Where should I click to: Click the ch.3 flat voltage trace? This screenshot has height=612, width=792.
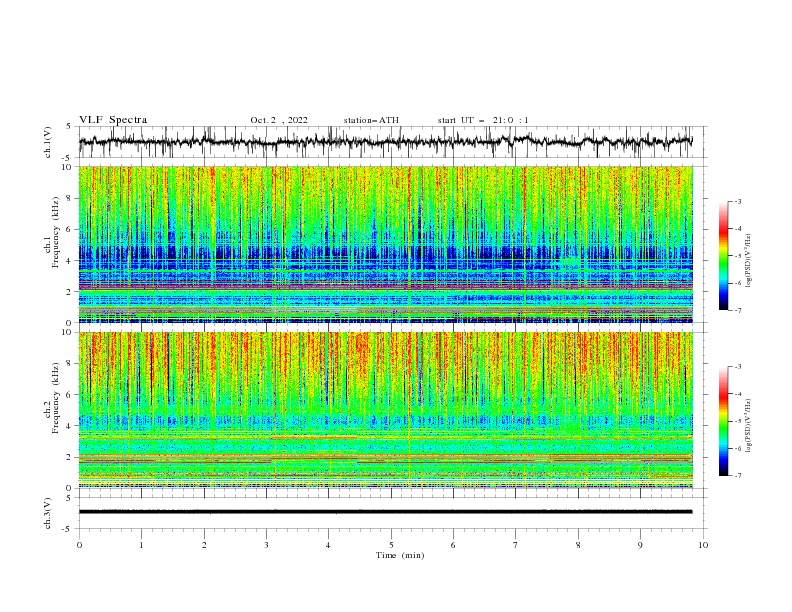pos(385,512)
